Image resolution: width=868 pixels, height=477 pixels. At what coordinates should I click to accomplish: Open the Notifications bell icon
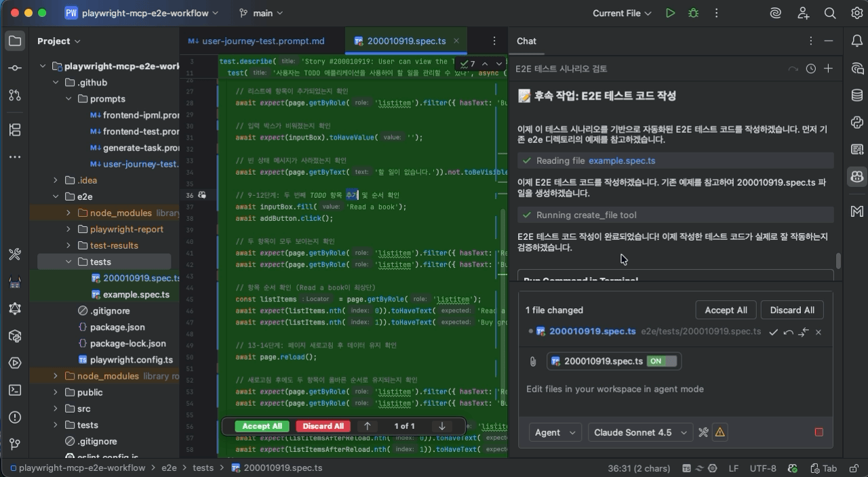[856, 41]
